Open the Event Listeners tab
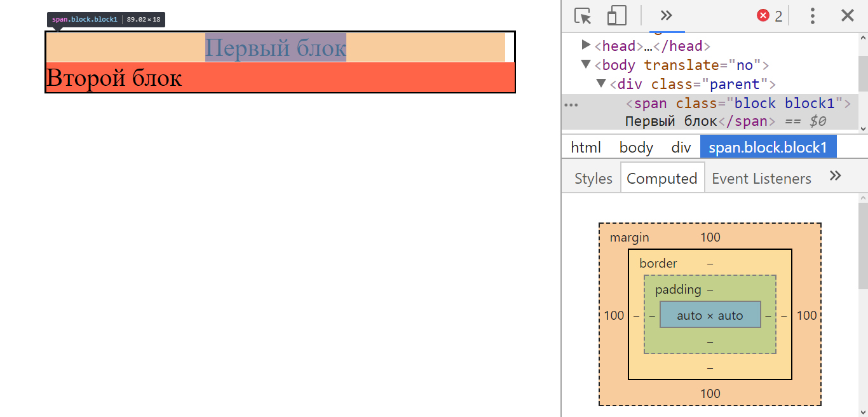 pyautogui.click(x=761, y=179)
